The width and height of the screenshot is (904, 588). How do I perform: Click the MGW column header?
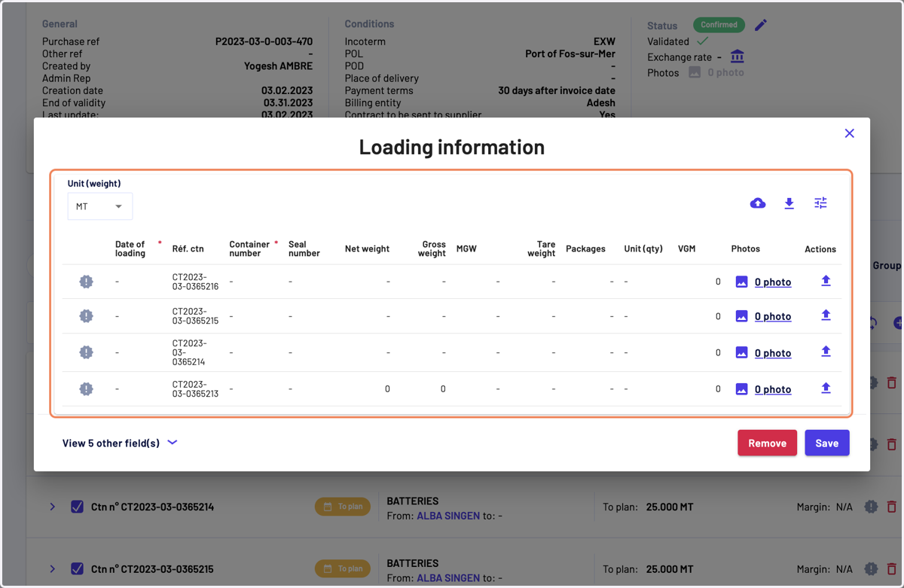466,248
